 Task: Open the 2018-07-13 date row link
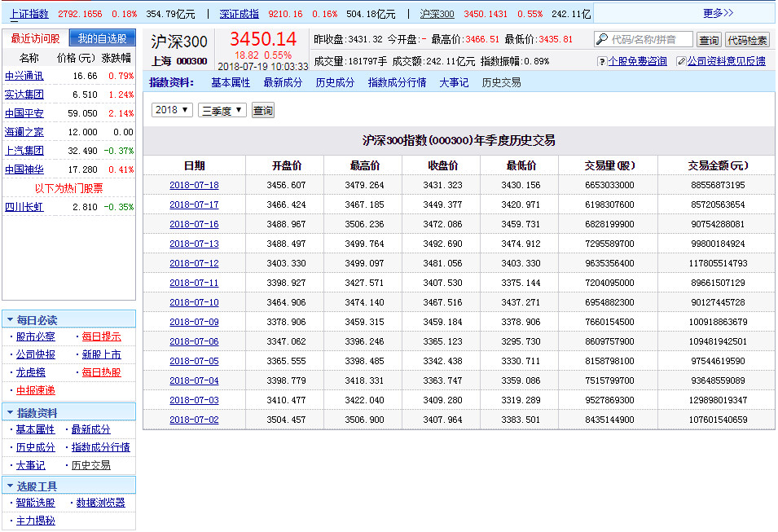(194, 244)
